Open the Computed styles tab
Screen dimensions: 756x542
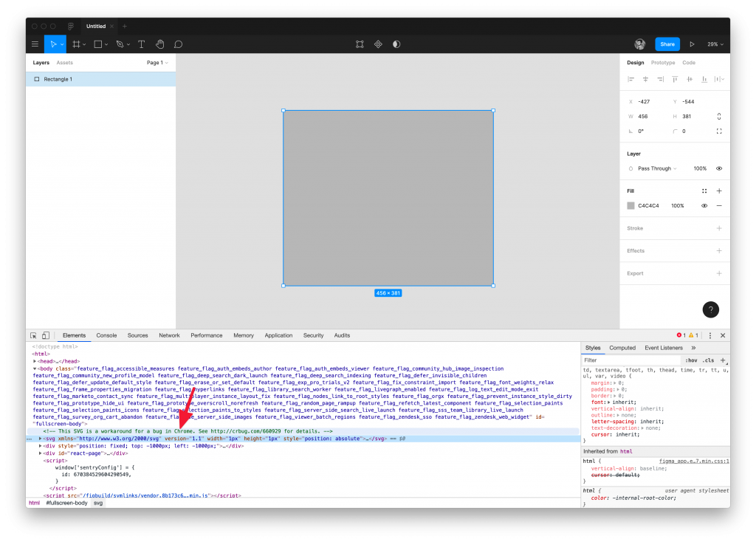[622, 348]
